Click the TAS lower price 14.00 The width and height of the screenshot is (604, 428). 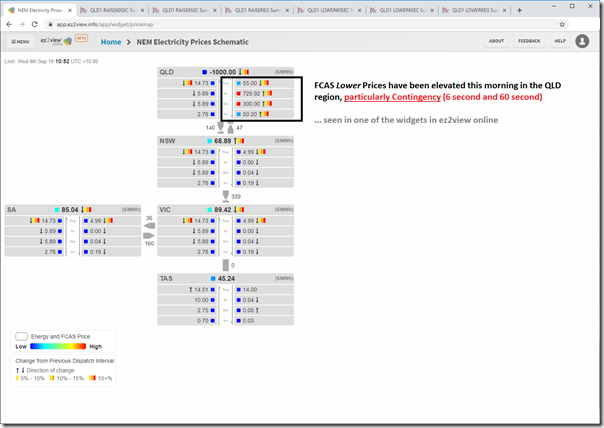pos(250,289)
